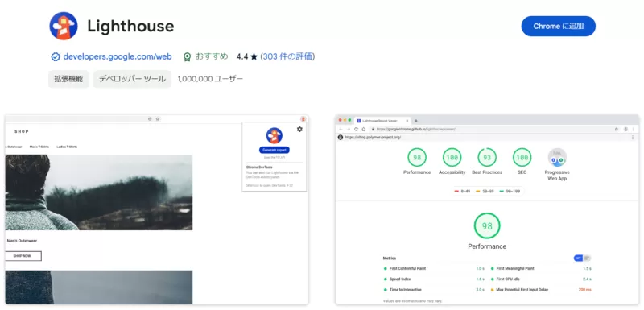This screenshot has height=310, width=644.
Task: Click the three-dot menu beside shop.polymer-project.org URL
Action: click(x=633, y=138)
